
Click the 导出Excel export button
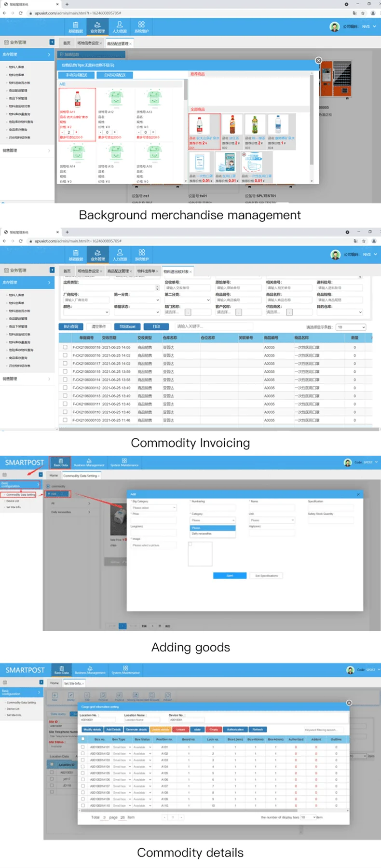point(127,326)
